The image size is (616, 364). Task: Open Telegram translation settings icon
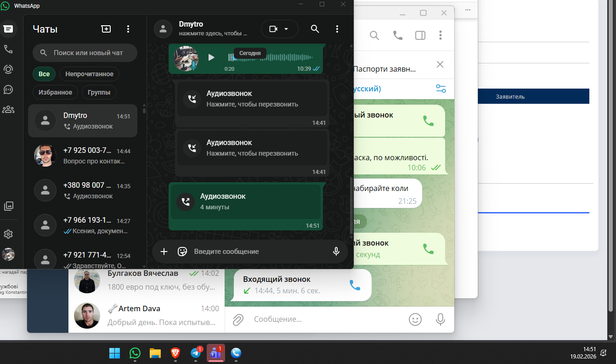click(x=441, y=89)
